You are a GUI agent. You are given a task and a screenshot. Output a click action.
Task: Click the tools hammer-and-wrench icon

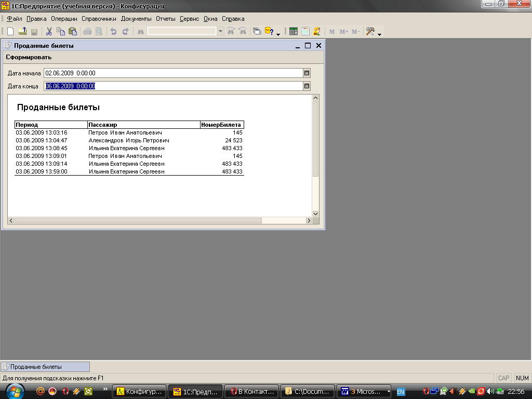(x=370, y=31)
